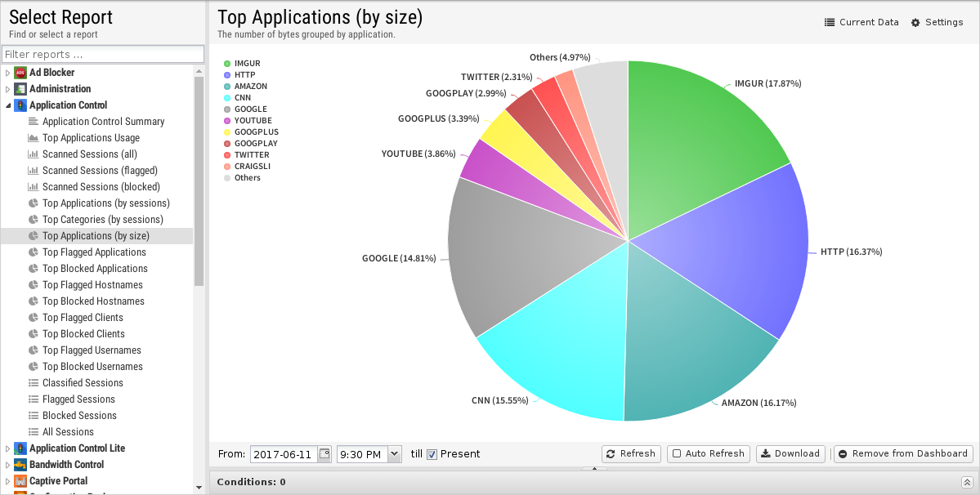
Task: Expand the Ad Blocker tree node
Action: click(x=8, y=73)
